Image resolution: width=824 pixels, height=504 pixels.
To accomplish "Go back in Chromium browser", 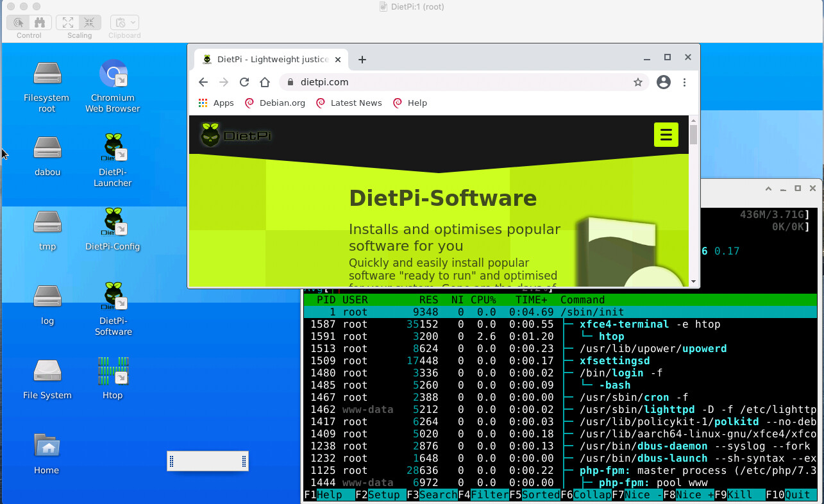I will [203, 82].
